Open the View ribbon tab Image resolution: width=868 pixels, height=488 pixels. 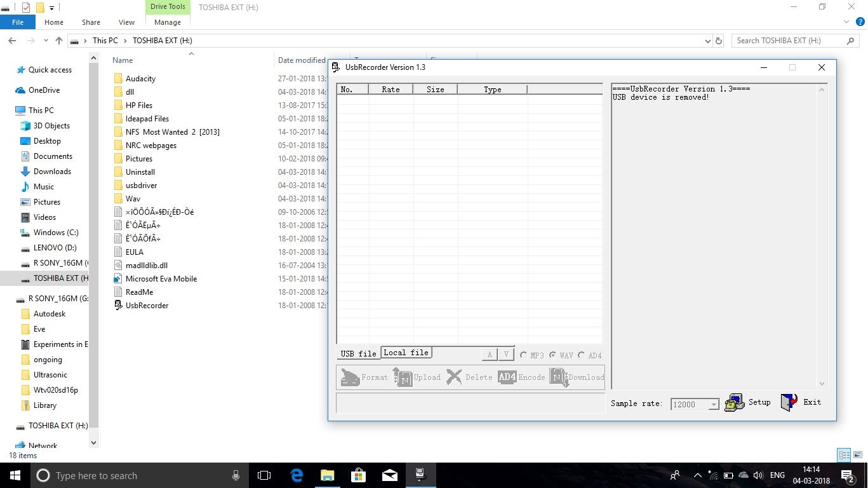(127, 22)
